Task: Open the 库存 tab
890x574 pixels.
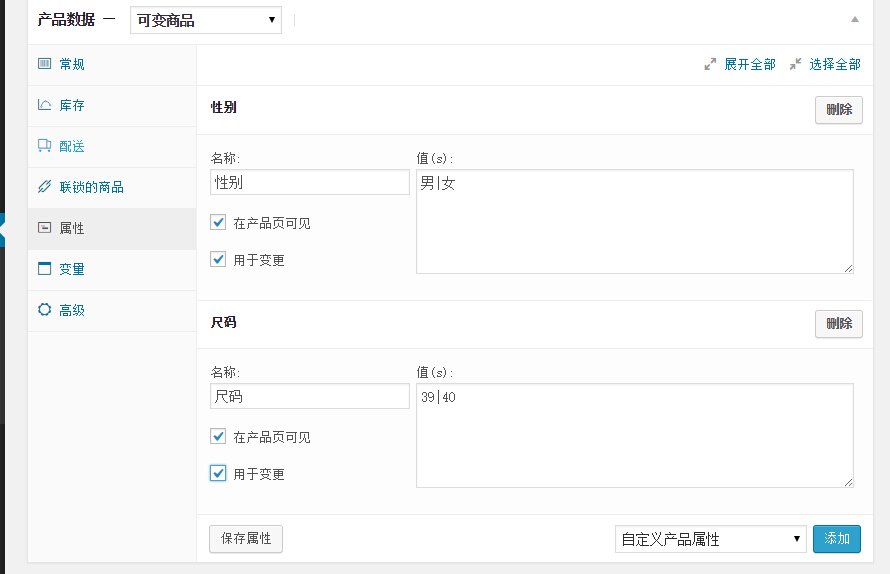Action: click(x=112, y=106)
